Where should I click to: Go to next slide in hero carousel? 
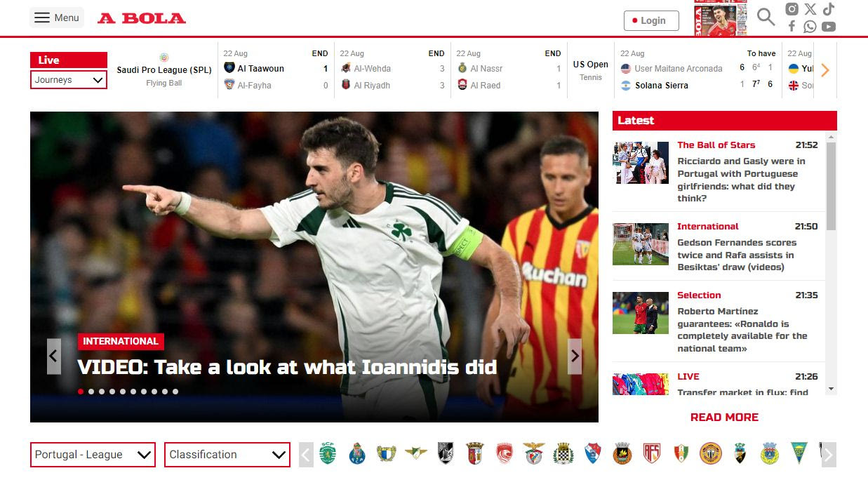575,356
